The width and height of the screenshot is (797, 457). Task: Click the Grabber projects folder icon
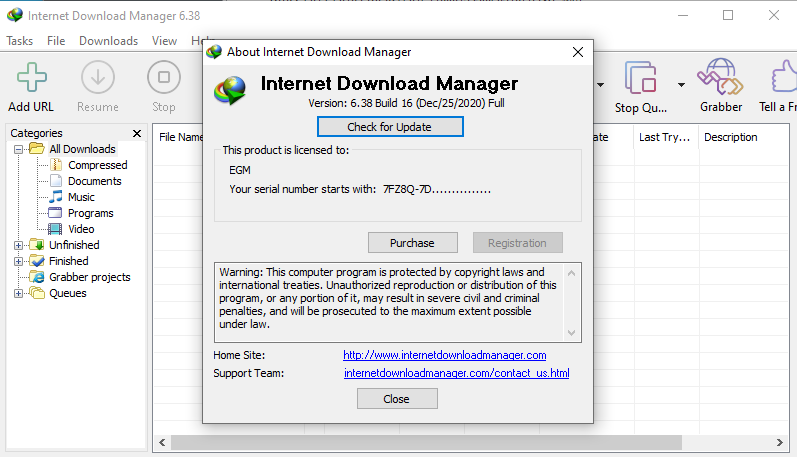(37, 277)
